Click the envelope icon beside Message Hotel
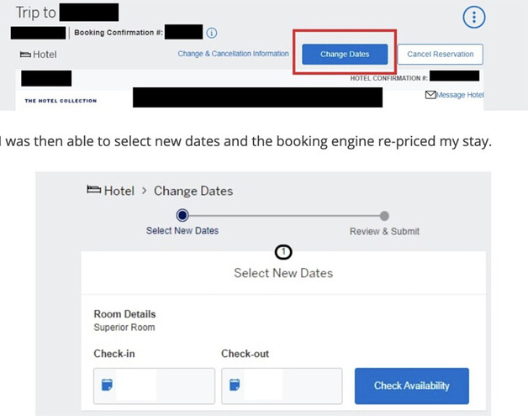Viewport: 528px width, 420px height. click(x=430, y=95)
